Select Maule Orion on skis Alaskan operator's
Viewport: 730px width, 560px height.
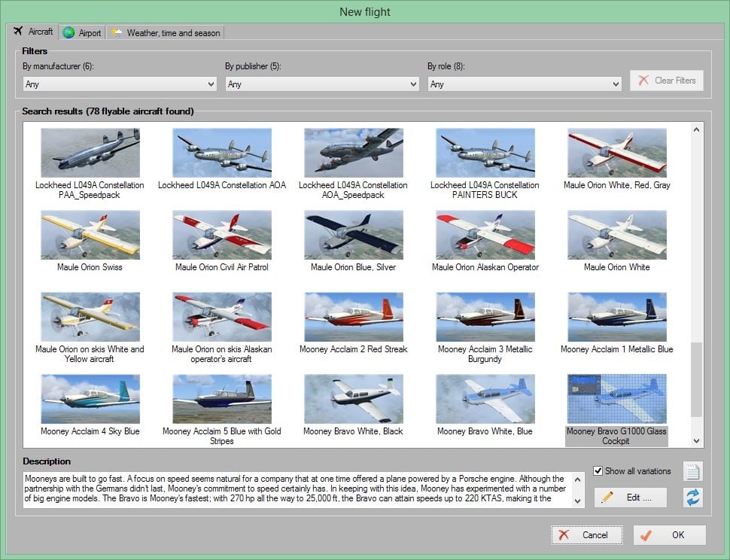[x=221, y=317]
